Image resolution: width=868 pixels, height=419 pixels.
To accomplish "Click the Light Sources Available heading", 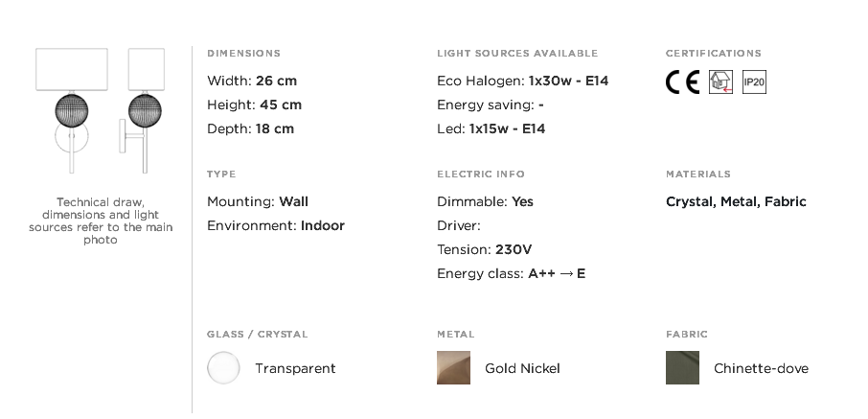I will [x=517, y=53].
